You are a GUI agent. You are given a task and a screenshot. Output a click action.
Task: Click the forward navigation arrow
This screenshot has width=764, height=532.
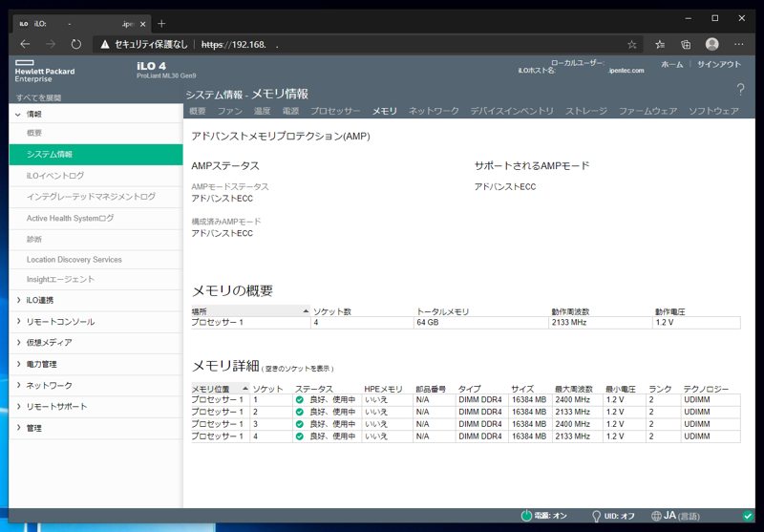[x=51, y=44]
